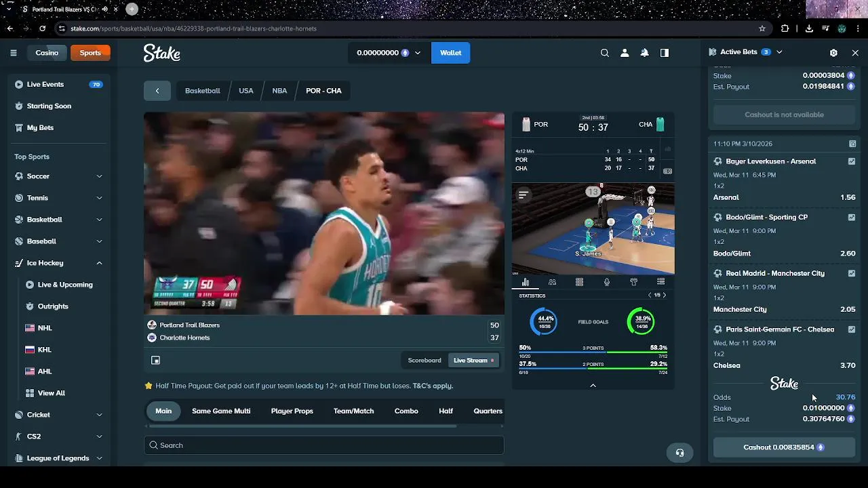Screen dimensions: 868x488
Task: Open the search magnifier in the header
Action: pyautogui.click(x=605, y=53)
